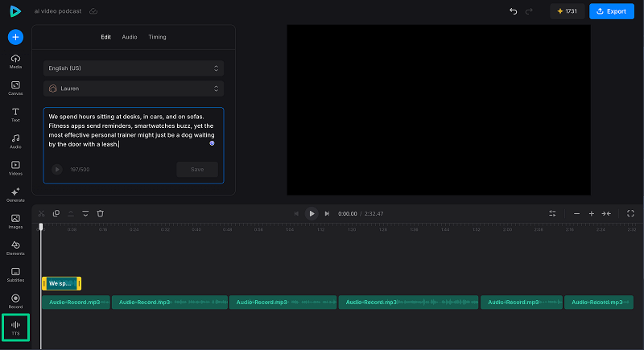Image resolution: width=644 pixels, height=350 pixels.
Task: Zoom in the timeline
Action: [592, 213]
